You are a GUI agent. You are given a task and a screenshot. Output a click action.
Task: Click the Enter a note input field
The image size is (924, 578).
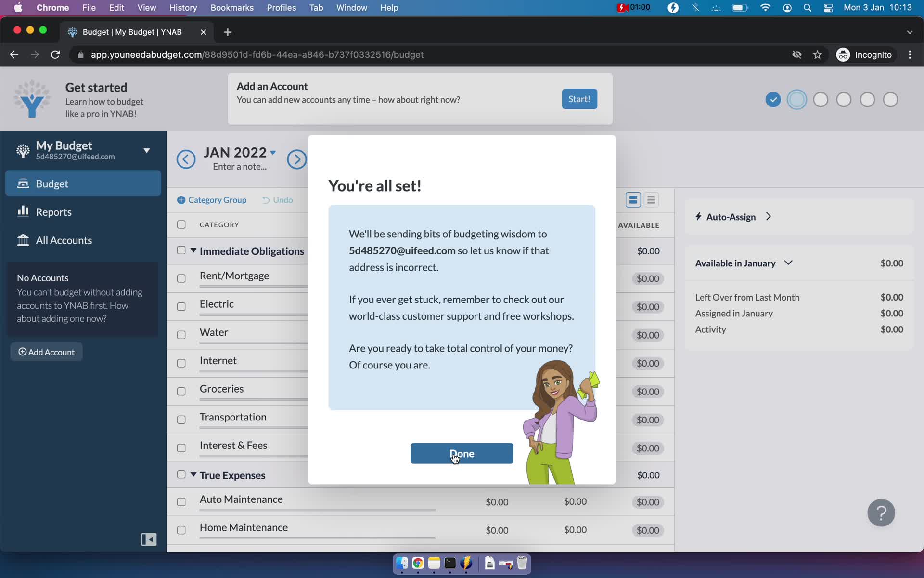point(240,166)
